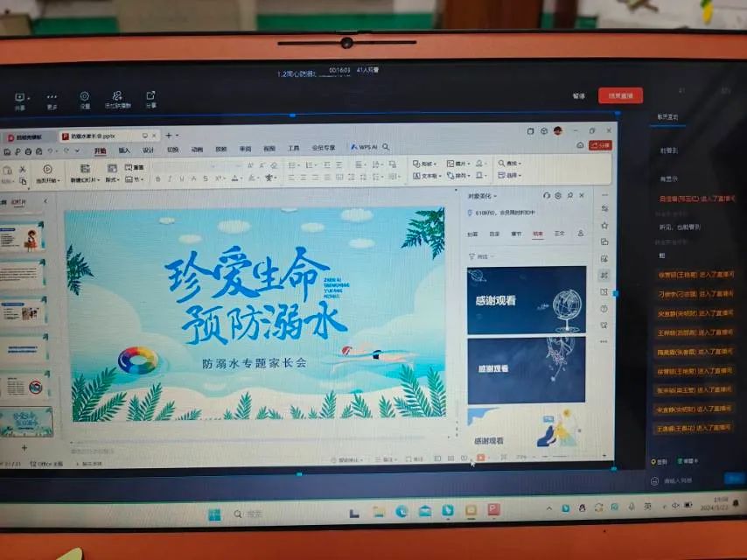Click the headset support icon in beautify panel

point(546,195)
